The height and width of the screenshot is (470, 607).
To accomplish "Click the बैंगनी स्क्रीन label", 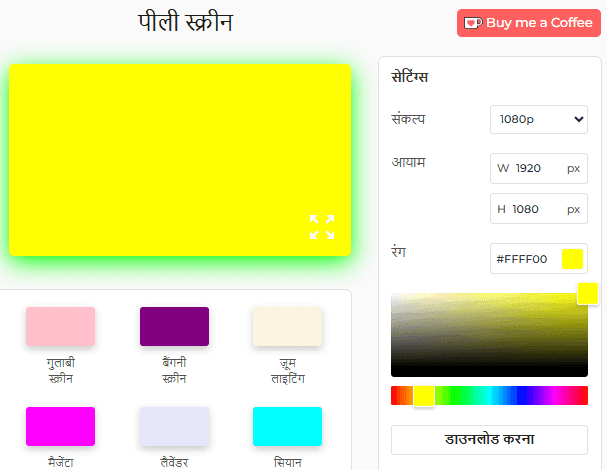I will coord(174,371).
